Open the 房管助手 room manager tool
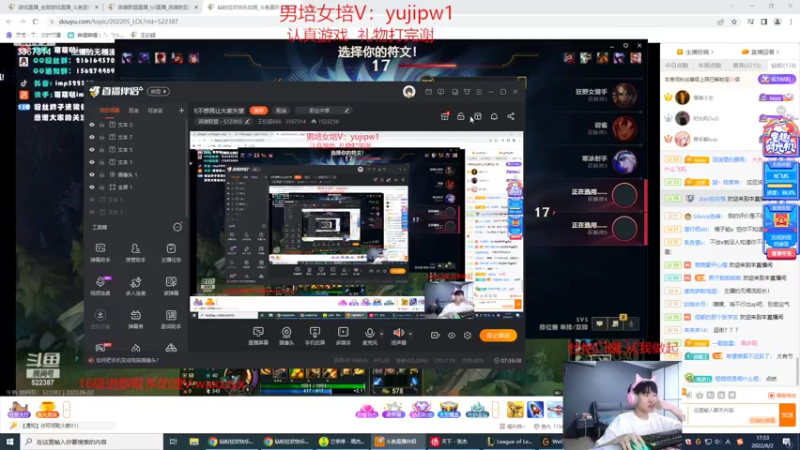This screenshot has height=450, width=800. 135,252
